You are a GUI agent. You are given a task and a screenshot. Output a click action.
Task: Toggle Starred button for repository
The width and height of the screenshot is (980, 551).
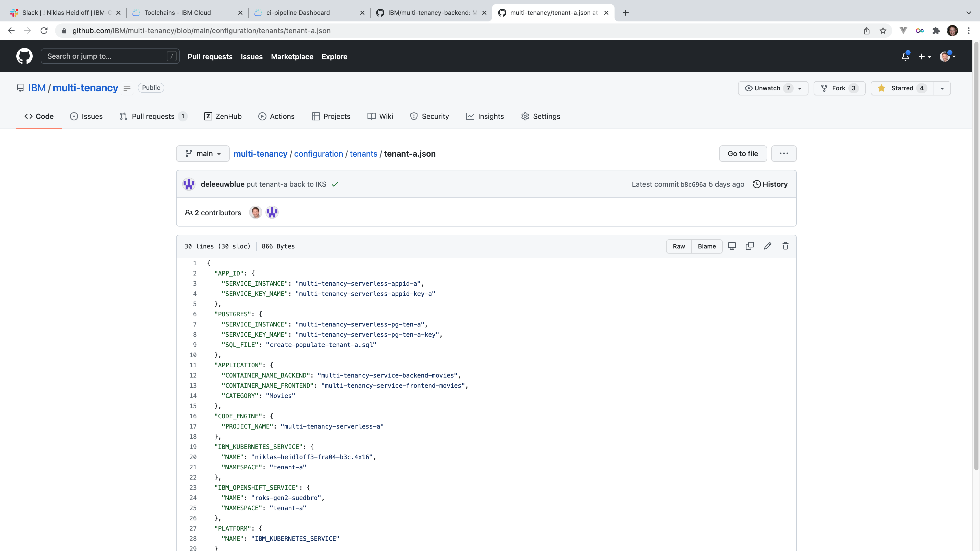pos(902,88)
